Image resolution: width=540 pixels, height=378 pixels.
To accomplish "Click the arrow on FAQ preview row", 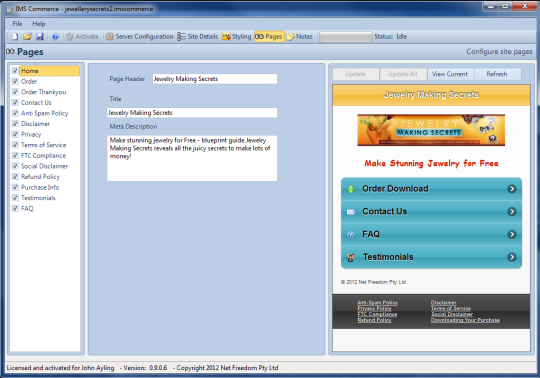I will (512, 234).
